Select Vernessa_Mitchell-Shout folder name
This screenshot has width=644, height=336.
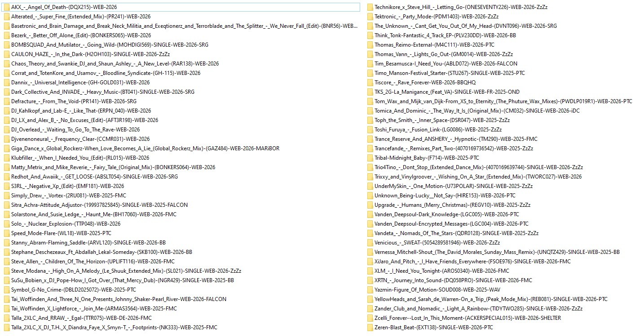(497, 252)
